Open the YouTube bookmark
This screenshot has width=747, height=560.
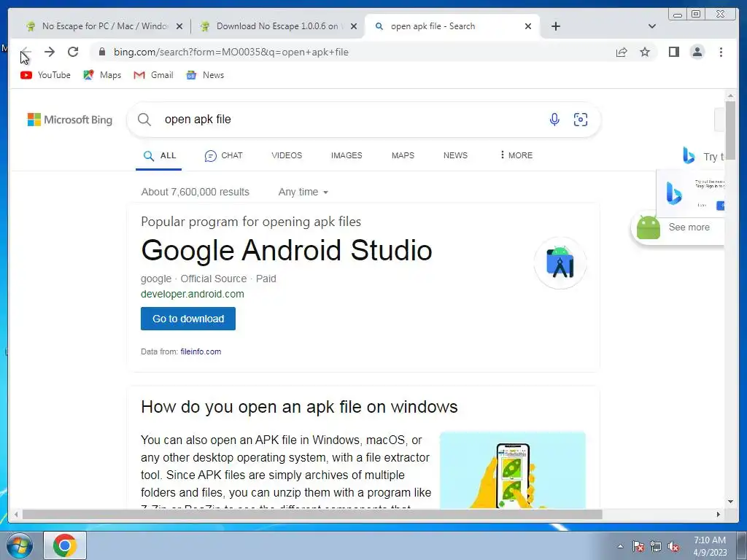[x=45, y=75]
